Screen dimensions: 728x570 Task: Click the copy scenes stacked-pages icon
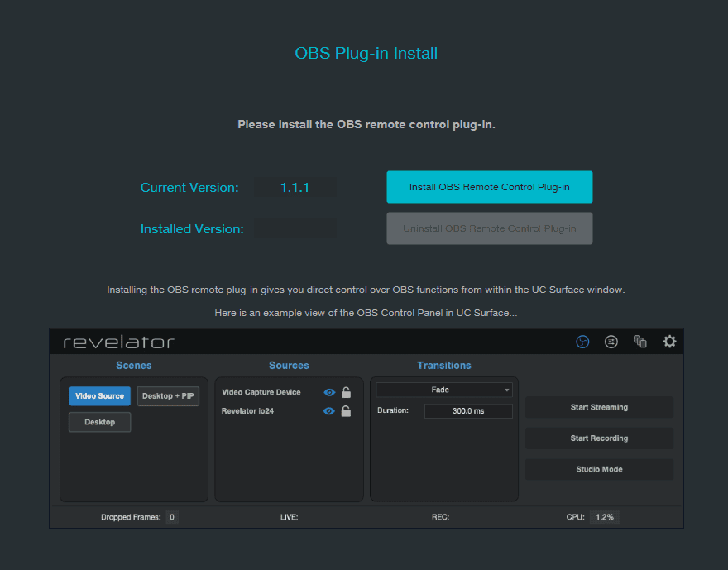point(640,342)
